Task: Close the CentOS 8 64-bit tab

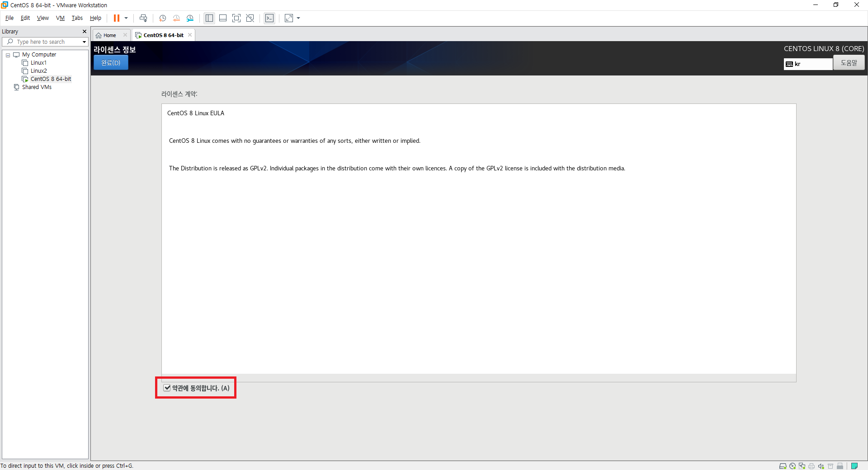Action: (x=190, y=35)
